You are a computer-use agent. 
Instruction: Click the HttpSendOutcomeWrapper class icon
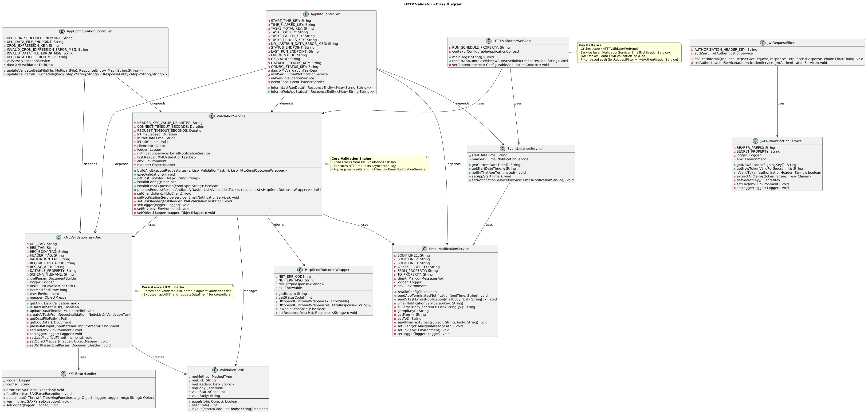[300, 270]
